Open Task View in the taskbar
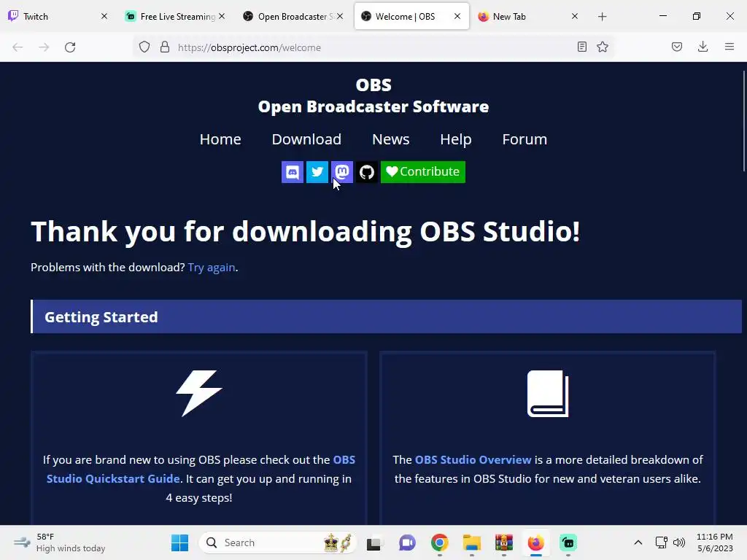This screenshot has width=747, height=560. point(374,542)
